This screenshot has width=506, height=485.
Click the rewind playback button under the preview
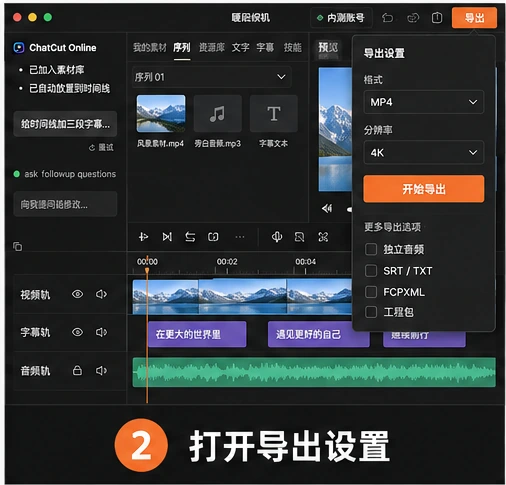coord(327,209)
